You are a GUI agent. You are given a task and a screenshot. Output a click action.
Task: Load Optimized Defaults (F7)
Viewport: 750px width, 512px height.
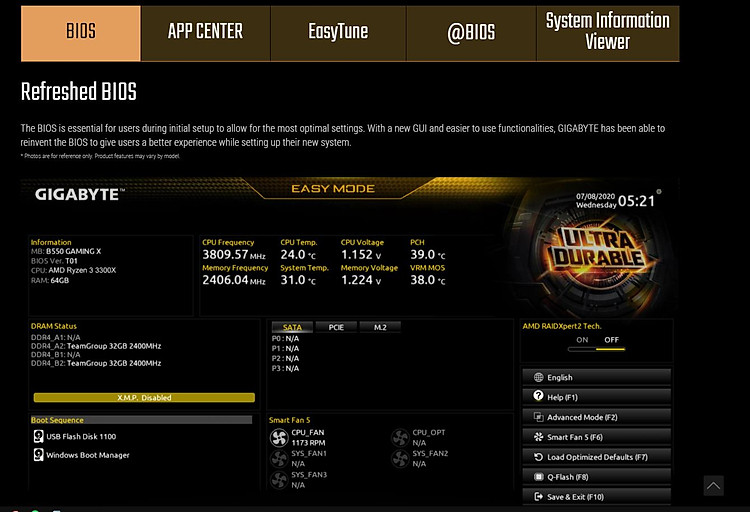click(x=596, y=457)
